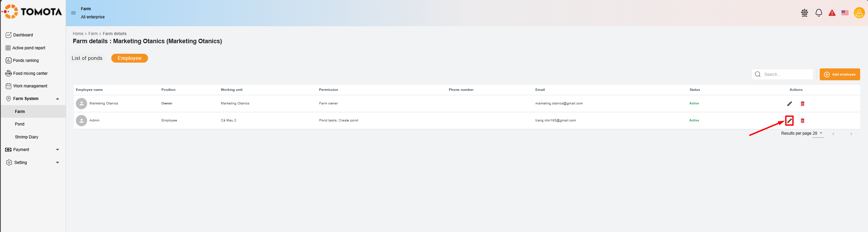Click the Add employee button

839,74
